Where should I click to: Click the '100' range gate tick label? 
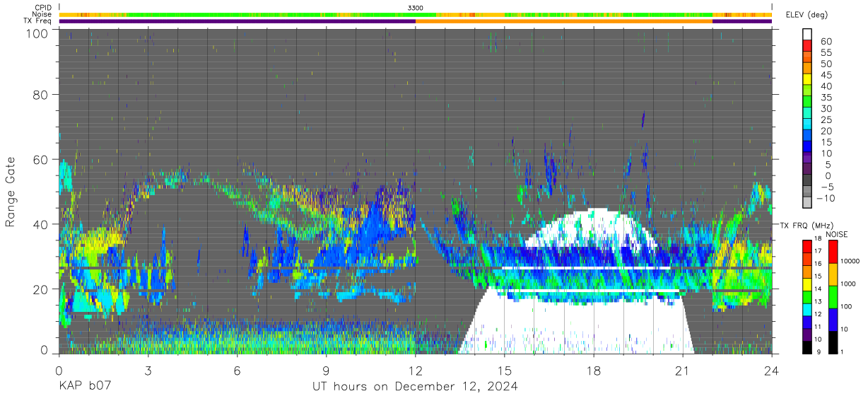37,33
